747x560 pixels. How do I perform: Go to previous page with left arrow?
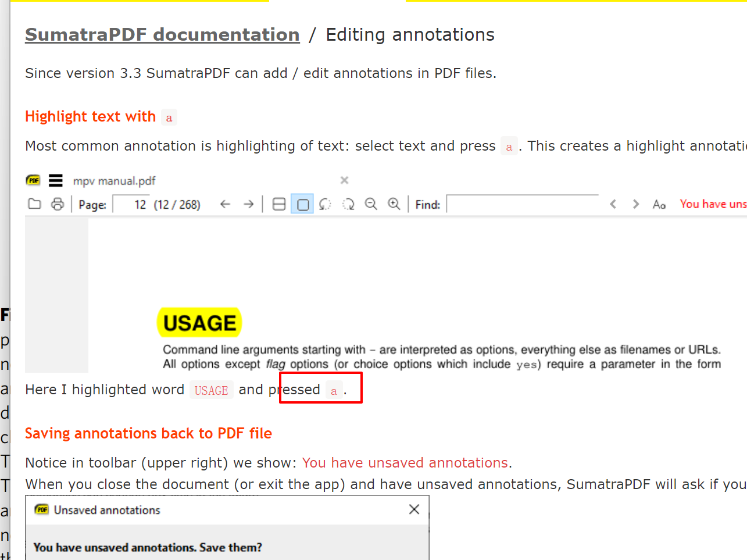tap(226, 204)
